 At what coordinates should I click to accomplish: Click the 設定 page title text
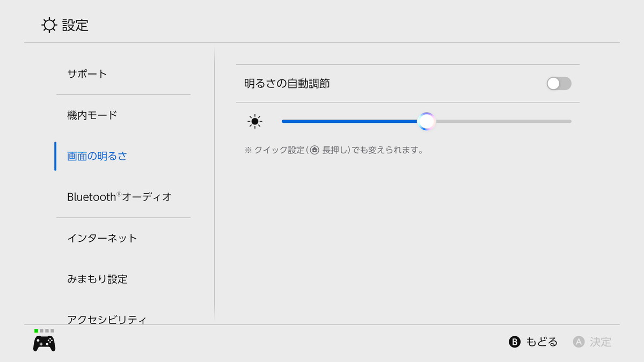point(75,25)
